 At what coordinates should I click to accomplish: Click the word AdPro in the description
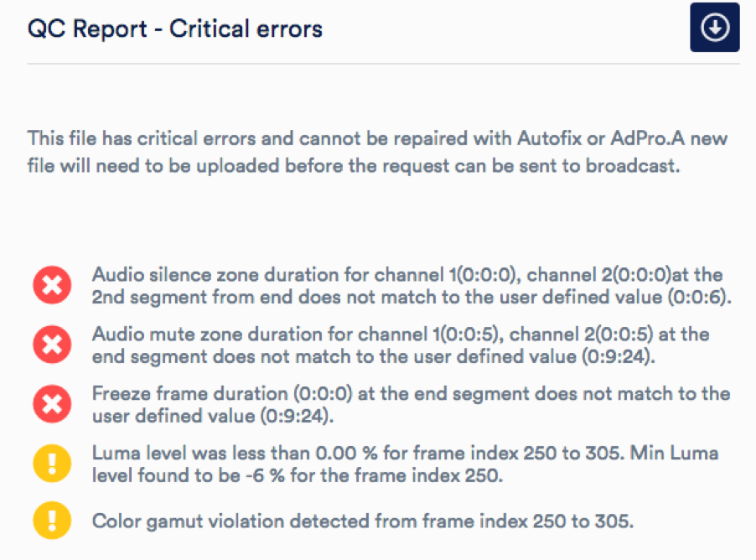tap(639, 138)
